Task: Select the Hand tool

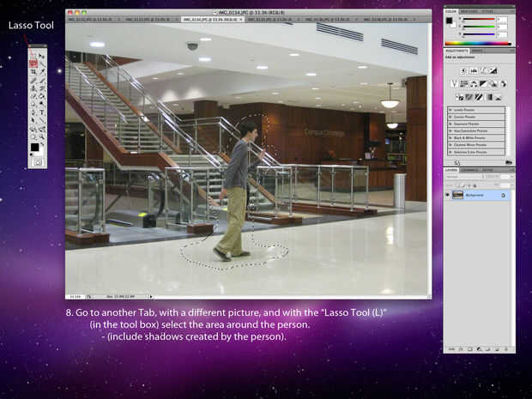Action: 33,136
